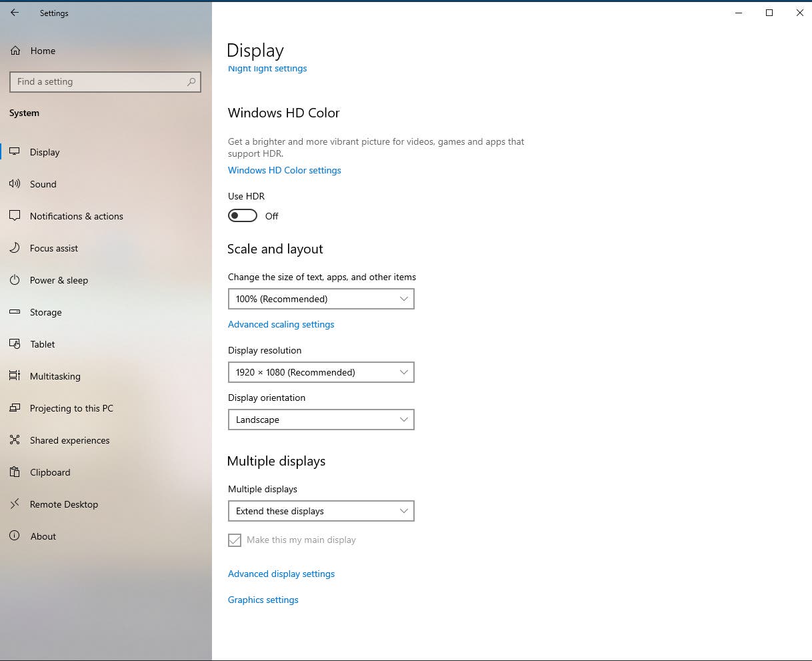Open Focus assist settings page
The image size is (812, 661).
click(x=106, y=248)
